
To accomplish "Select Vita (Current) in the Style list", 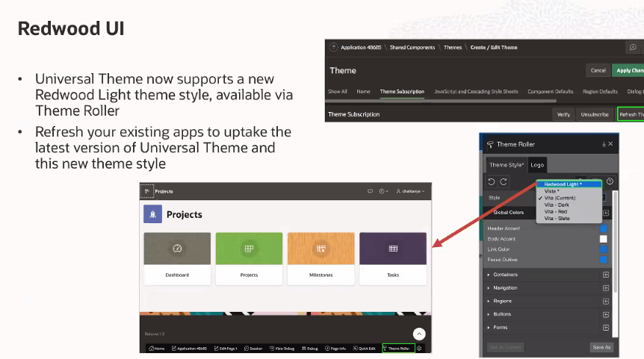I will (569, 198).
